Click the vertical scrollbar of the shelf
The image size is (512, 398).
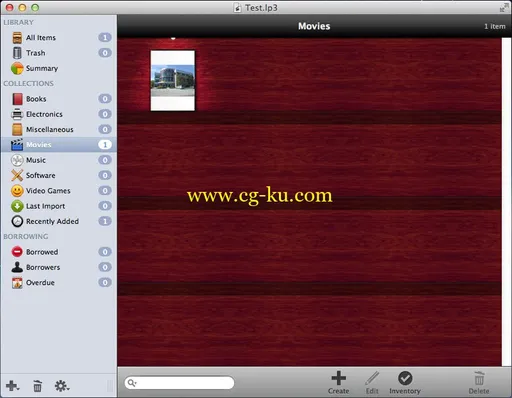coord(506,202)
